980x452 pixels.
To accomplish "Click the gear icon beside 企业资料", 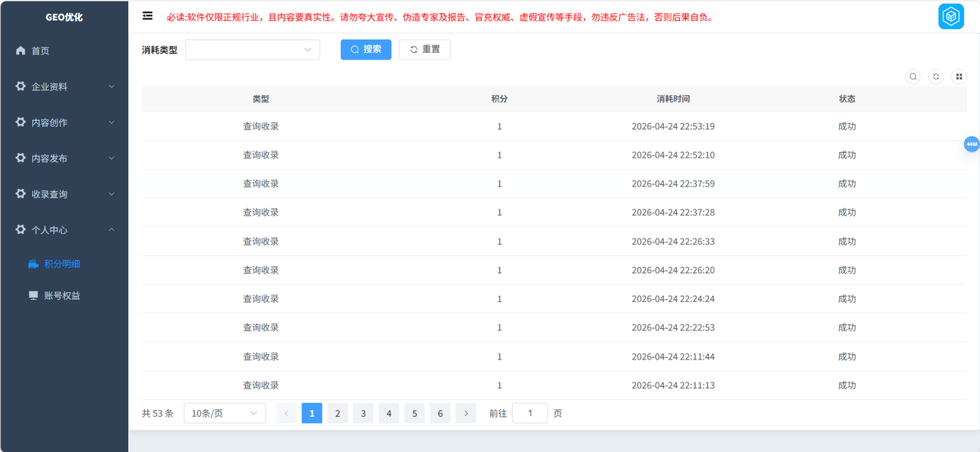I will (x=21, y=86).
